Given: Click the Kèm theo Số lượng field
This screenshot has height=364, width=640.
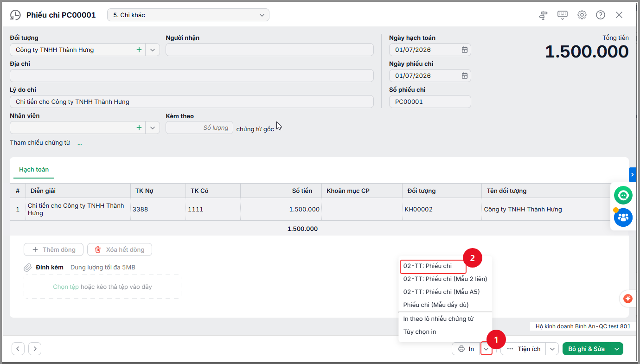Looking at the screenshot, I should 199,128.
